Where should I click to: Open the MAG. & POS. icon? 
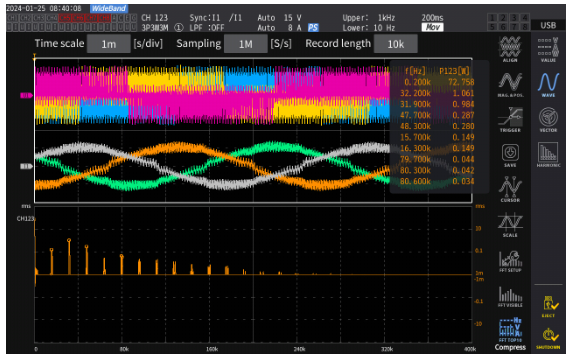click(510, 84)
